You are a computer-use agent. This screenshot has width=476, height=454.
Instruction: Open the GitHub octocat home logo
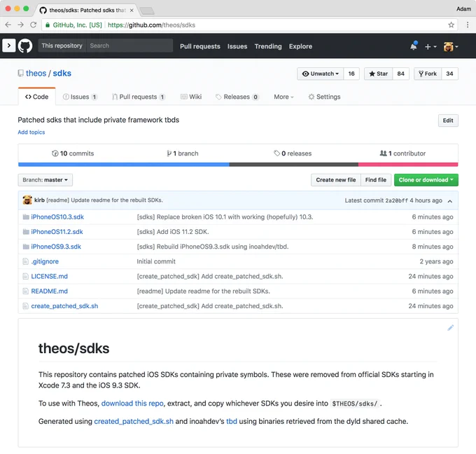click(25, 46)
